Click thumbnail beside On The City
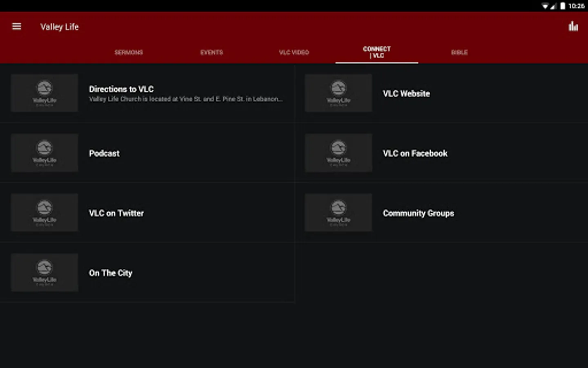 [45, 272]
